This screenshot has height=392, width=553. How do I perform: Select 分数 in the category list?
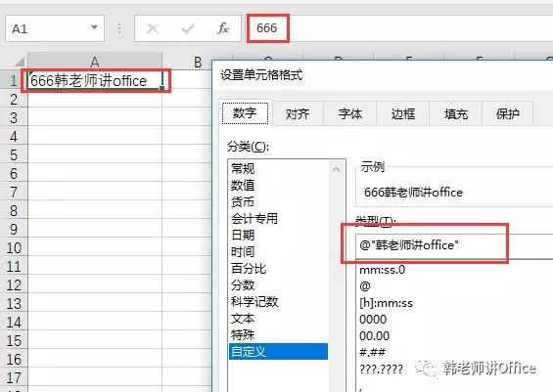(279, 284)
